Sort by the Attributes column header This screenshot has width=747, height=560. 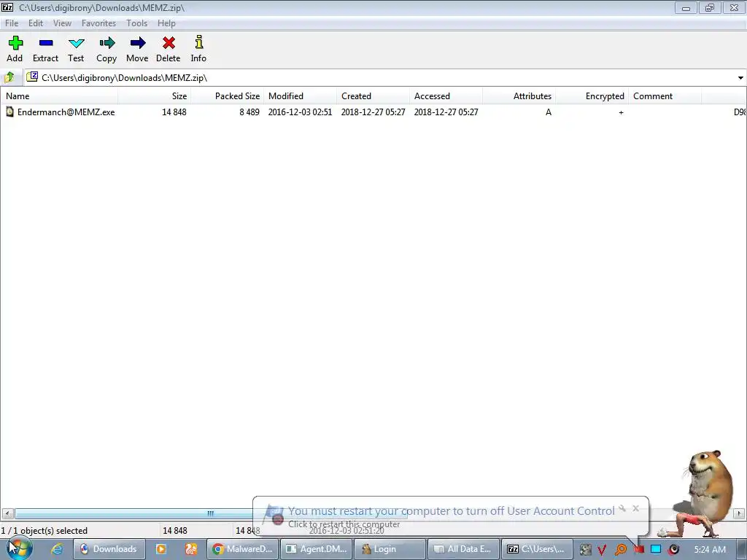pos(519,96)
